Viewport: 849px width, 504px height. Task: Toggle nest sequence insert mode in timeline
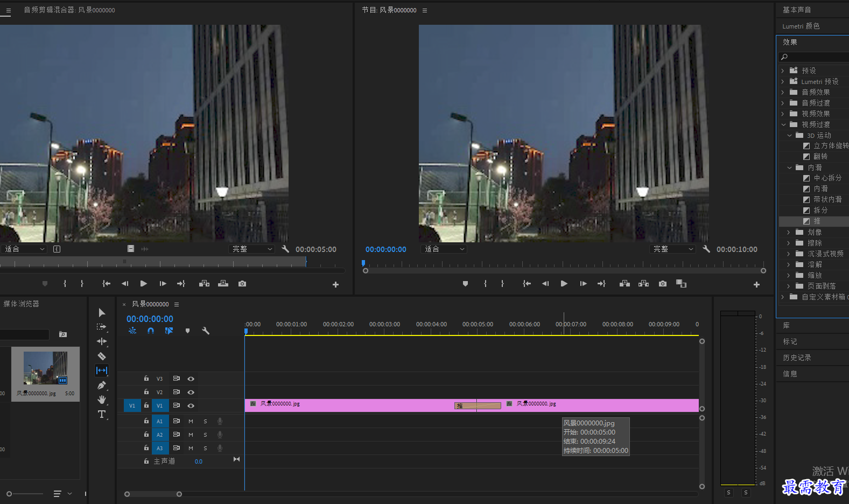point(132,331)
